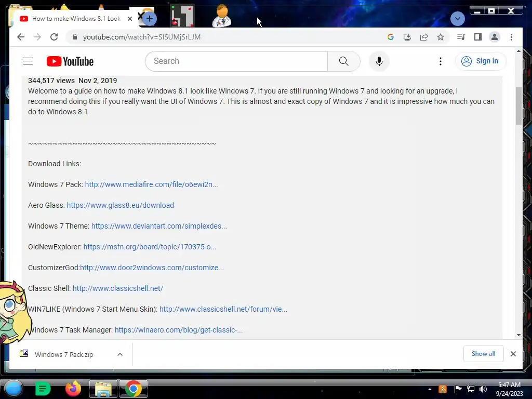Click Show all downloads

click(x=484, y=354)
